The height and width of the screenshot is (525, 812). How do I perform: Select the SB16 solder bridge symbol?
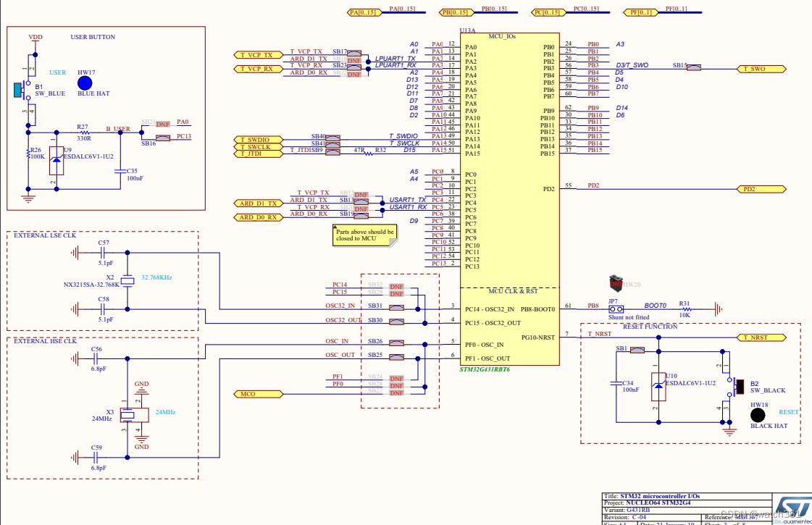click(x=162, y=138)
